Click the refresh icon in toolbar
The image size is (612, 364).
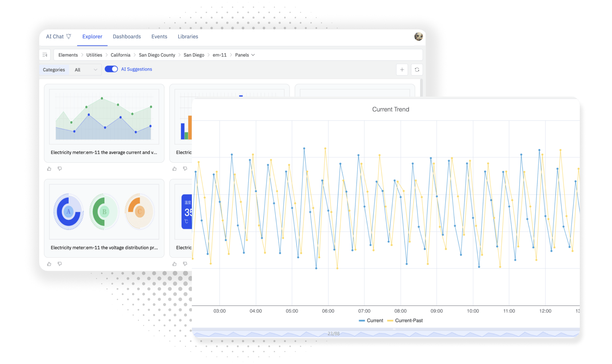(x=417, y=70)
